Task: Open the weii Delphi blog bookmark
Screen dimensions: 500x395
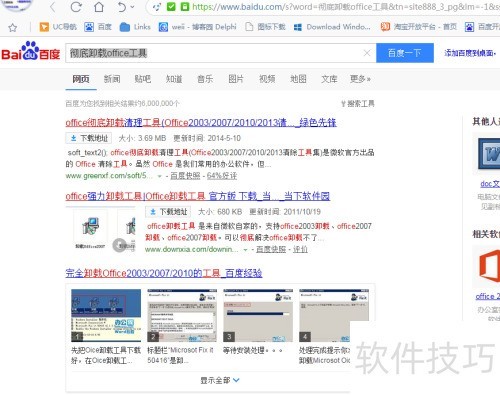Action: (198, 27)
